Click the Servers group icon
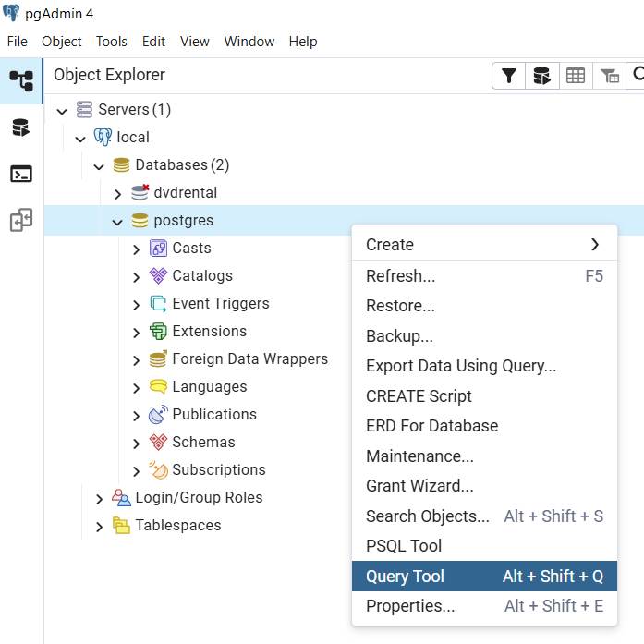Viewport: 644px width, 644px height. (x=84, y=110)
